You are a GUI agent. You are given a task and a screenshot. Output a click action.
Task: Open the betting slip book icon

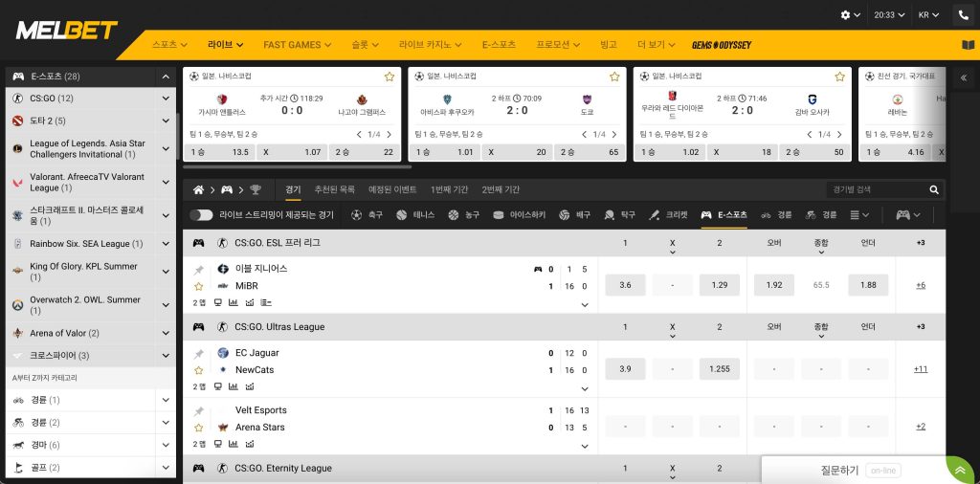click(968, 45)
